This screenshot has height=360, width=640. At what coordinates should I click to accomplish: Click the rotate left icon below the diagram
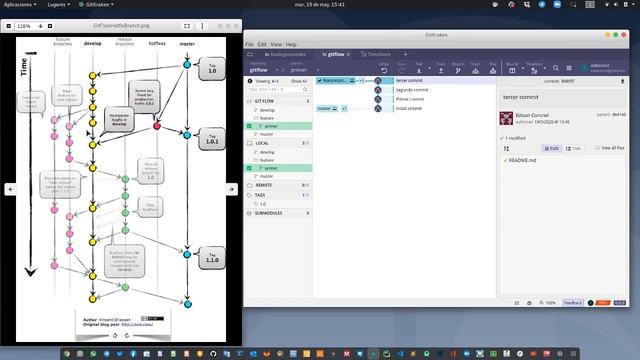(x=115, y=335)
